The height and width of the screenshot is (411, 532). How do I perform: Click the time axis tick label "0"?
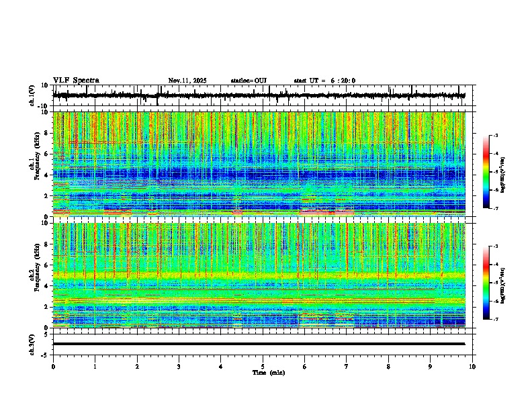coord(53,367)
